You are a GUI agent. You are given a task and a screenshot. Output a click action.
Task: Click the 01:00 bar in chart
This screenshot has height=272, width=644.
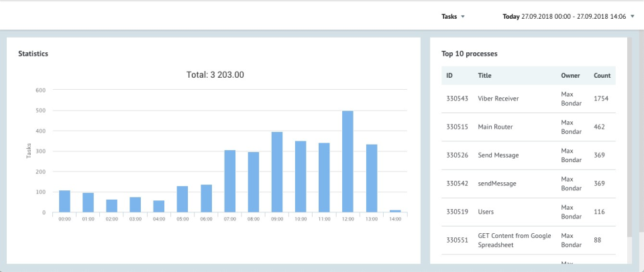point(88,202)
